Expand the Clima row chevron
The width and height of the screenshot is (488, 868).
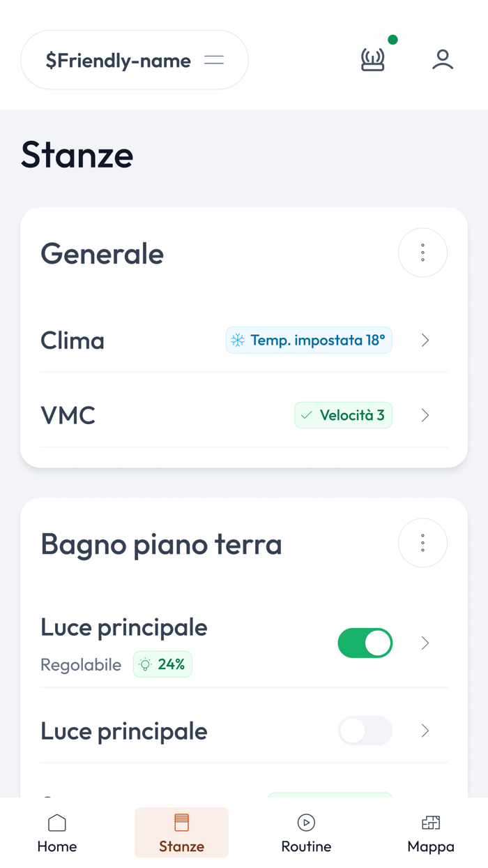425,341
